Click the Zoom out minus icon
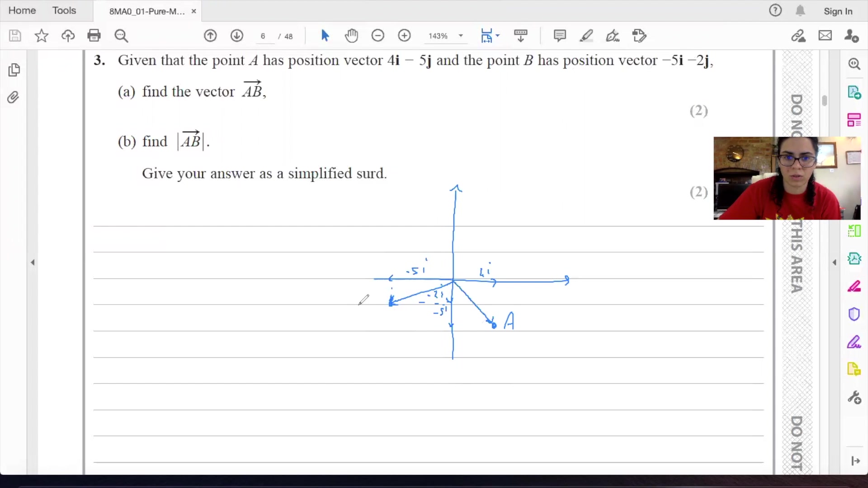868x488 pixels. pos(377,35)
